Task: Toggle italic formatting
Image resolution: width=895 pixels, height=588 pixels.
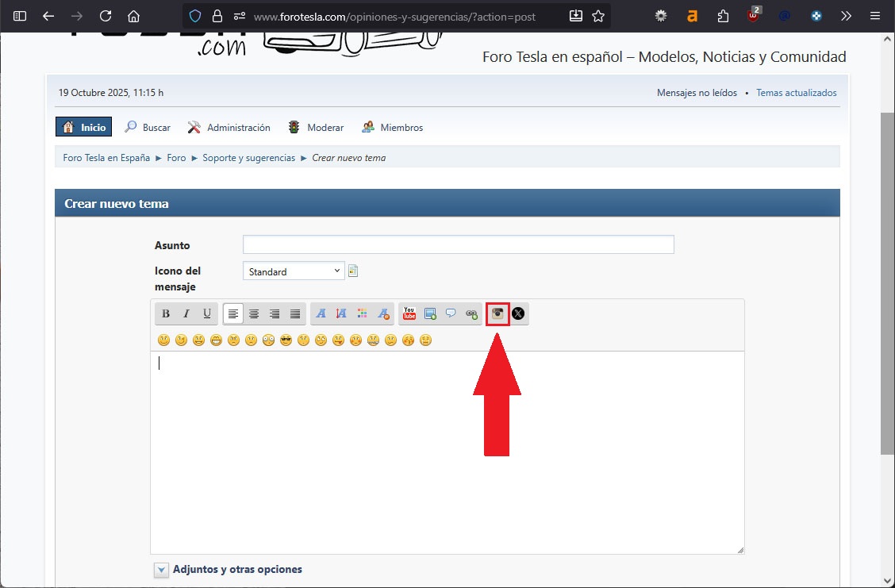Action: coord(186,313)
